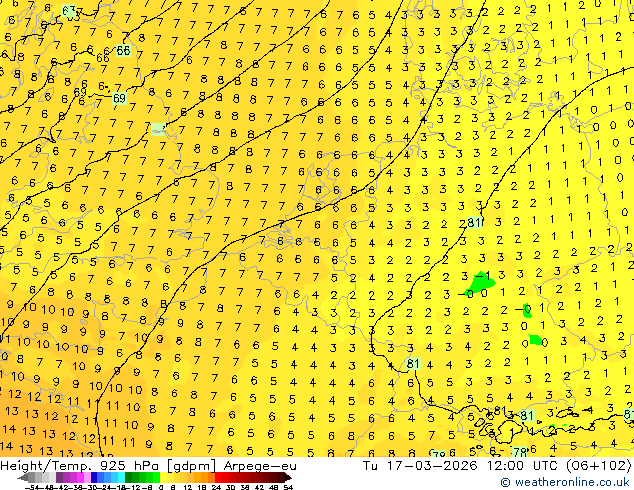Viewport: 634px width, 490px height.
Task: Pick the dark purple swatch in the legend
Action: tap(59, 478)
